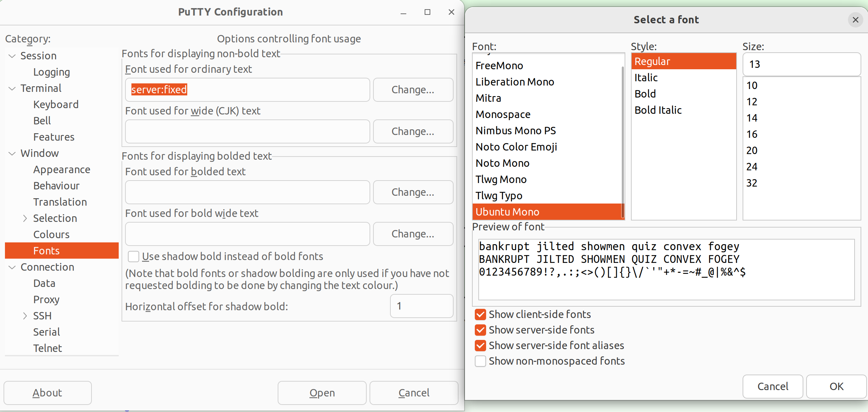The width and height of the screenshot is (868, 412).
Task: Select the Appearance category item
Action: click(61, 170)
